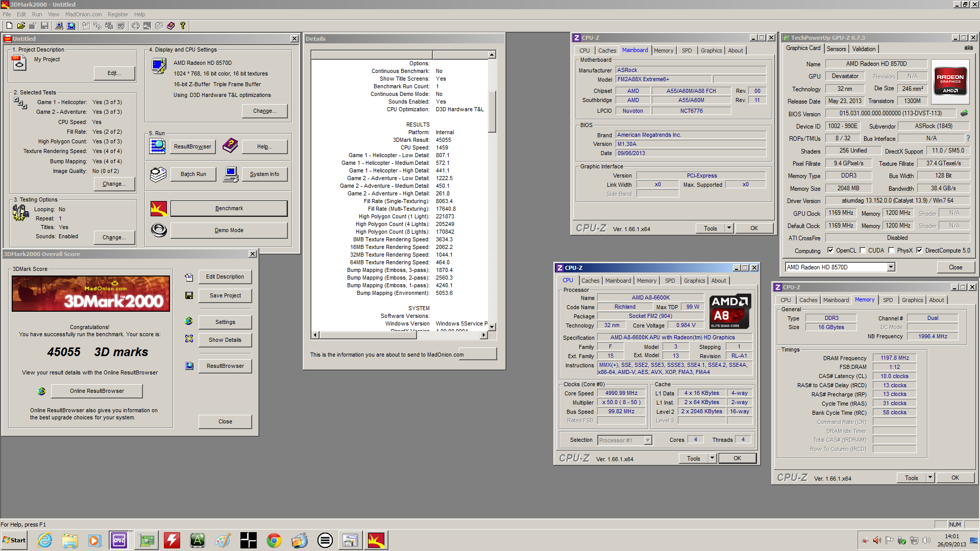Switch to Validation tab in GPU-Z
The width and height of the screenshot is (980, 551).
tap(864, 49)
